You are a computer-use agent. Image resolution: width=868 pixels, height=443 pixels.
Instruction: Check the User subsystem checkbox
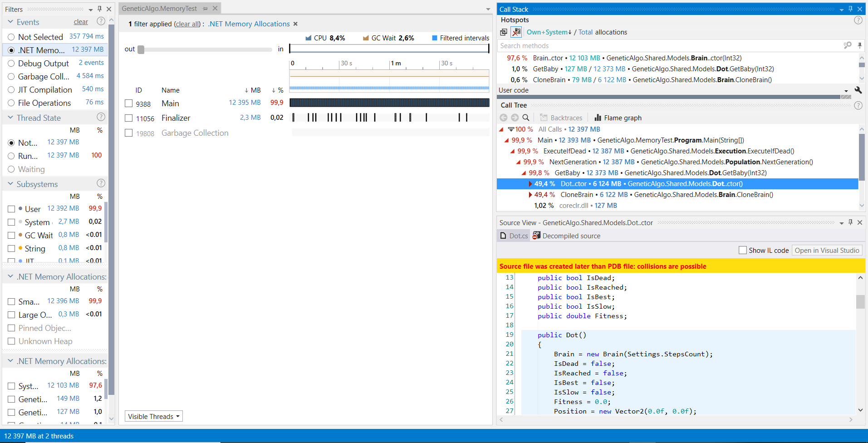click(x=11, y=209)
